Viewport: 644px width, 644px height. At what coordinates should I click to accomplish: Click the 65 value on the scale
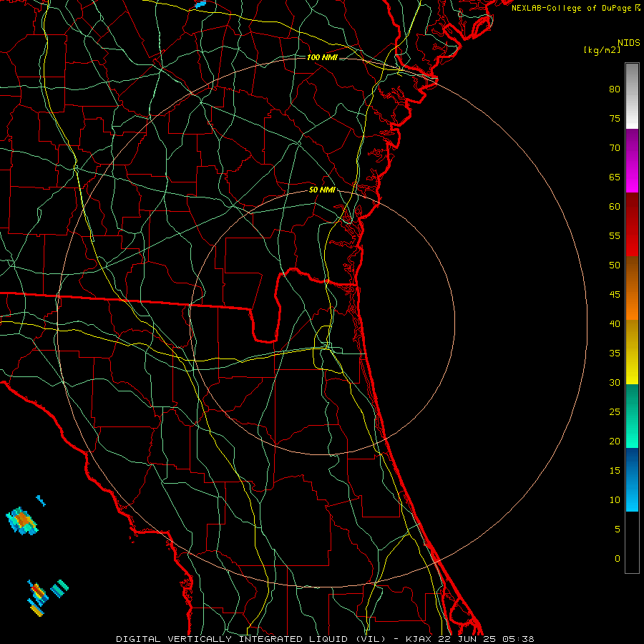pyautogui.click(x=615, y=177)
